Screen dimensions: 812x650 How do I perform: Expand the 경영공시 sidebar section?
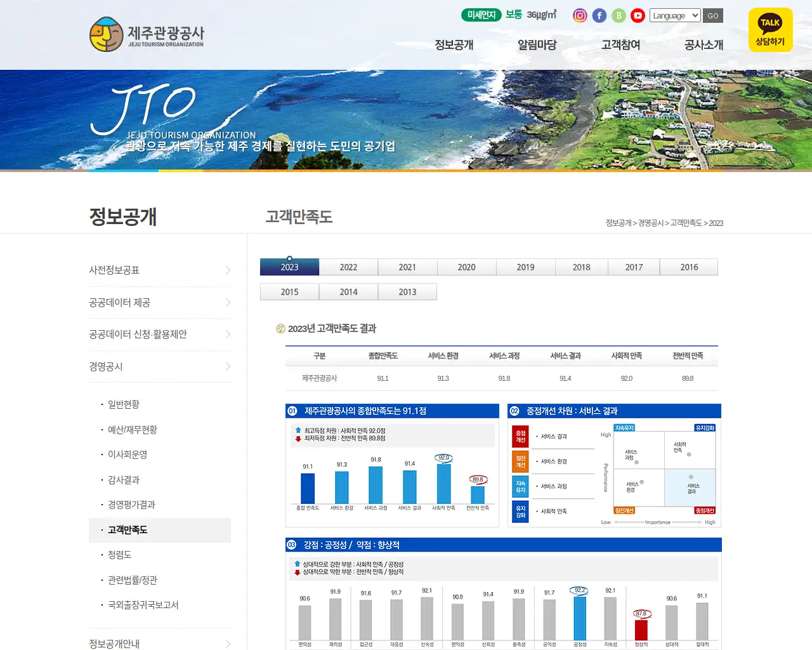[x=160, y=366]
